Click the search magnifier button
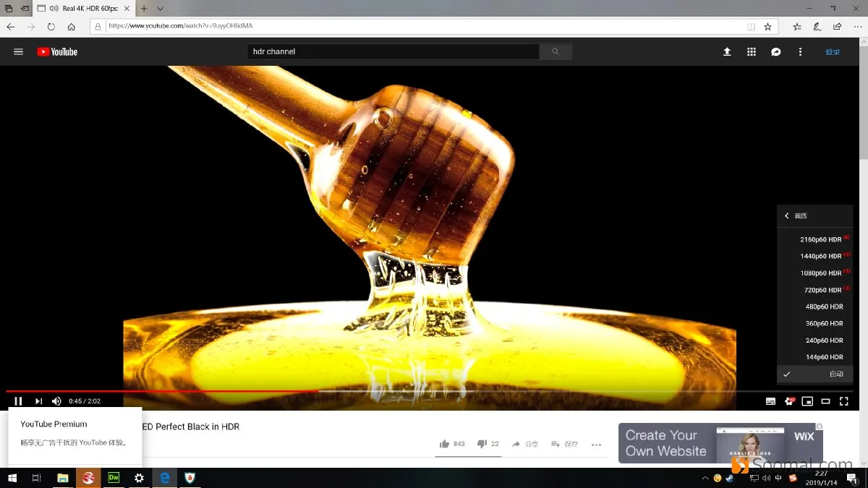Image resolution: width=868 pixels, height=488 pixels. 556,51
